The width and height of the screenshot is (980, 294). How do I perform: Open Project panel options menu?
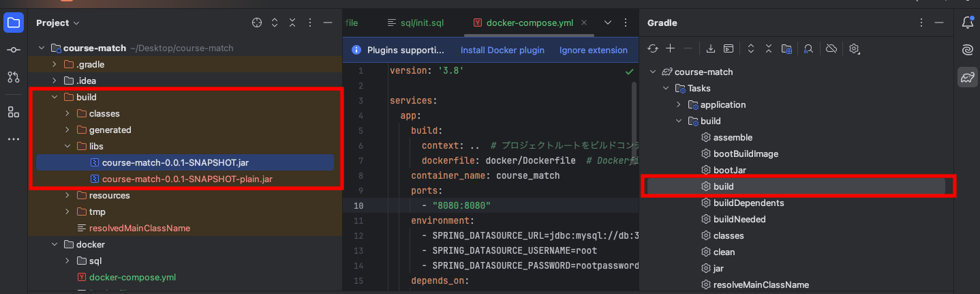[310, 23]
